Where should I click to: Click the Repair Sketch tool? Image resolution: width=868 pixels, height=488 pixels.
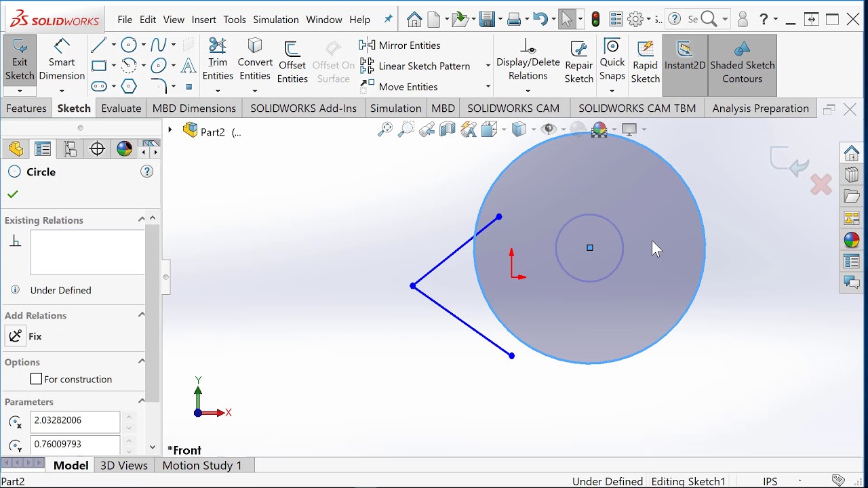[x=579, y=61]
